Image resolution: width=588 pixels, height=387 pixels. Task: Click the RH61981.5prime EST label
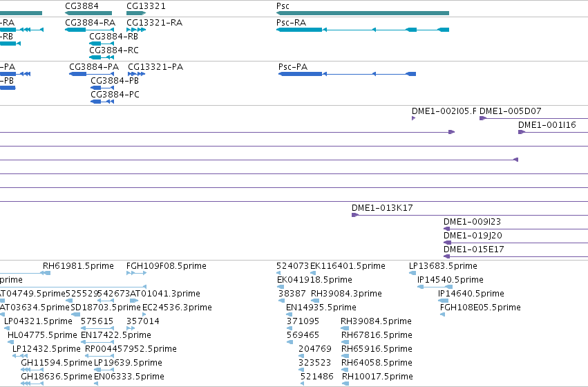pos(78,266)
